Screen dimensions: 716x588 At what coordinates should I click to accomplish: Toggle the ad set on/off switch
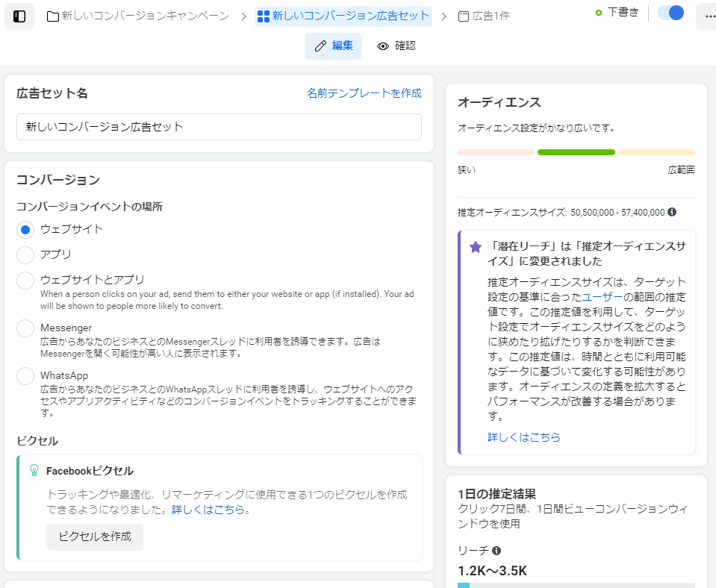[670, 13]
